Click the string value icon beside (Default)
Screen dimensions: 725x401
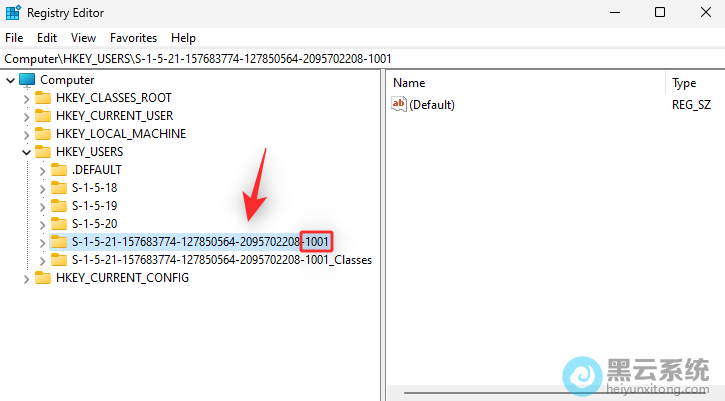(399, 105)
